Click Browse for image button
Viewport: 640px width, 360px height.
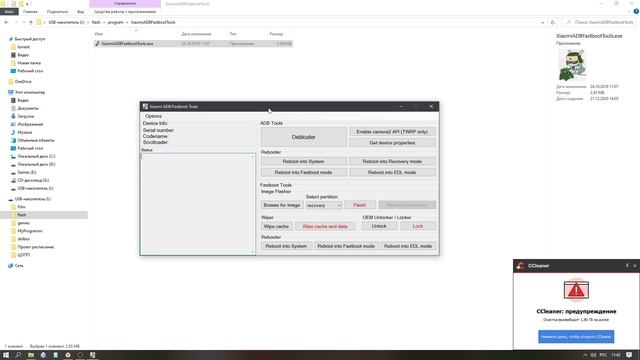click(x=282, y=205)
